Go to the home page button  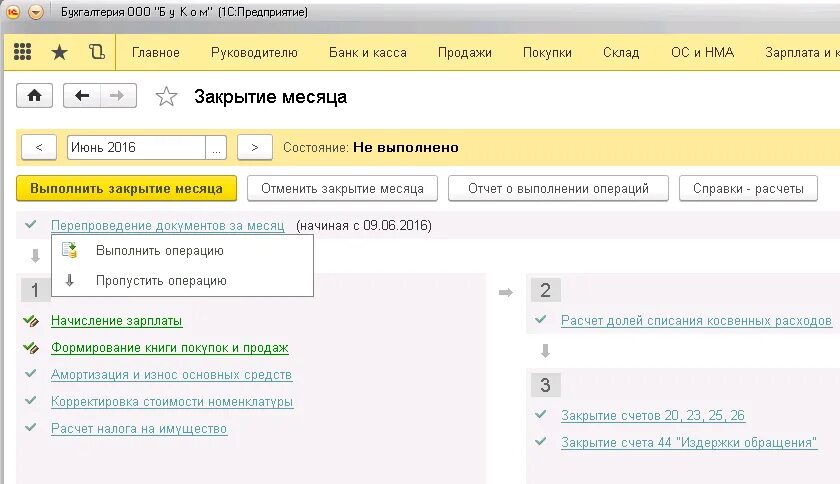tap(34, 96)
